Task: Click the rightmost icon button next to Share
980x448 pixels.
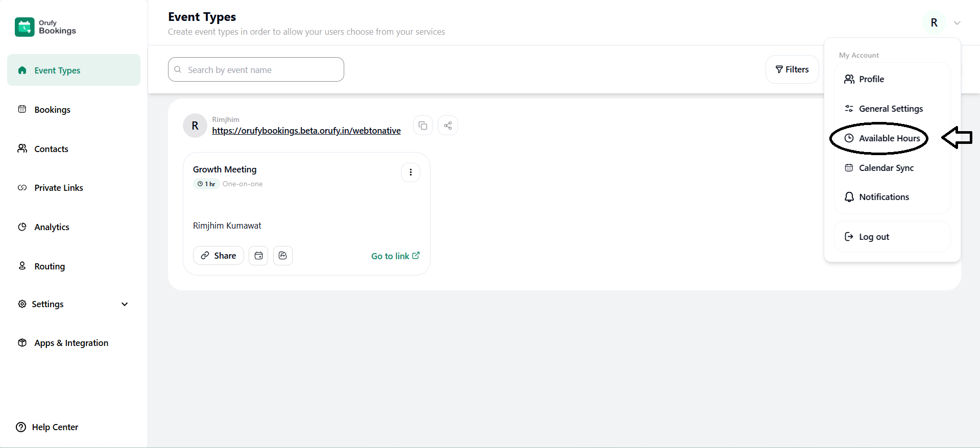Action: click(x=283, y=256)
